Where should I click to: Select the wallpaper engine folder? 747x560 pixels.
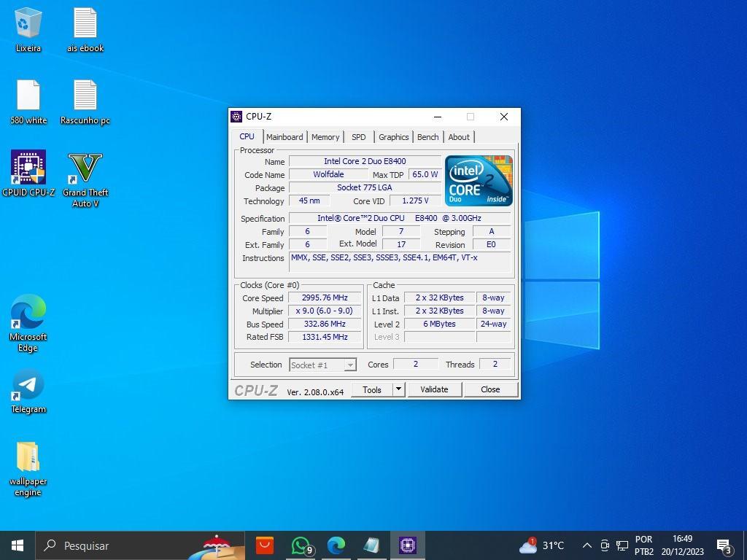pos(28,469)
